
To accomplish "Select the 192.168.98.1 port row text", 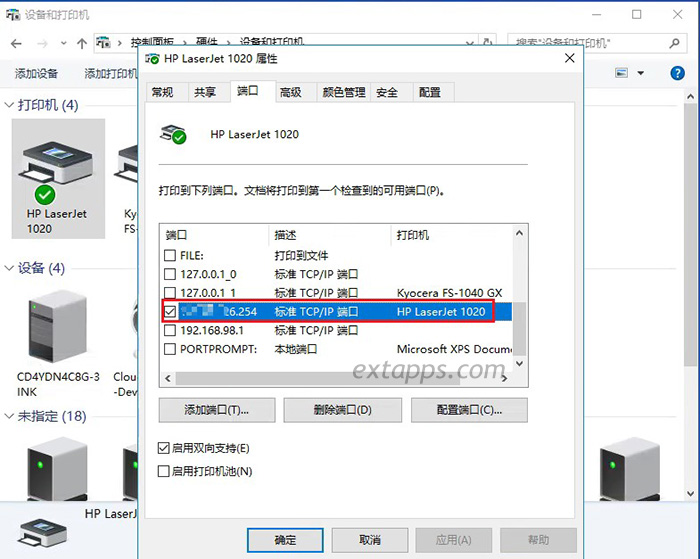I will tap(212, 330).
